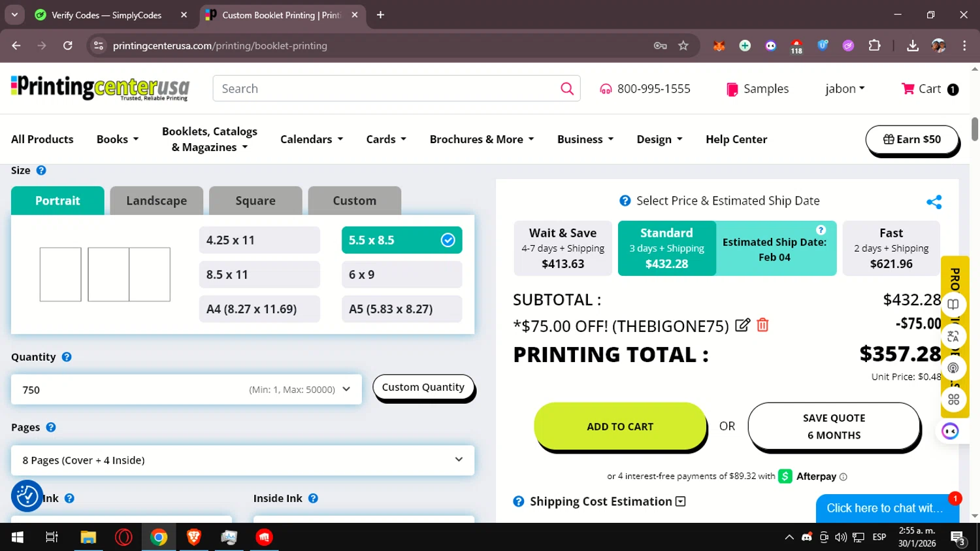Open the Quantity 750 dropdown

tap(186, 390)
